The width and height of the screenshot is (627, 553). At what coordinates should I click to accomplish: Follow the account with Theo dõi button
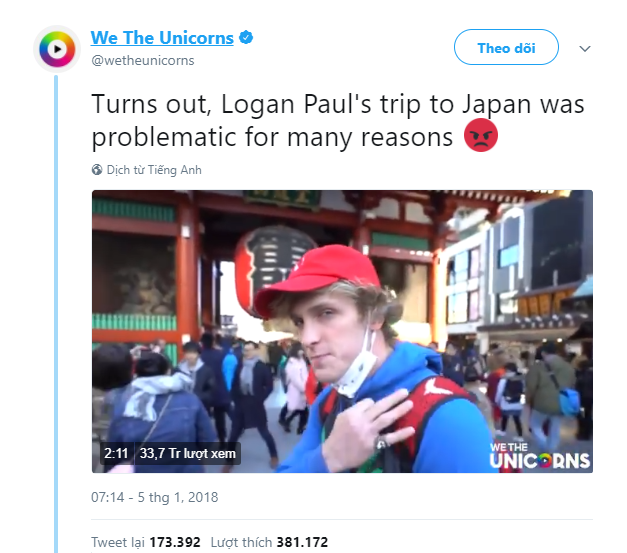(506, 47)
